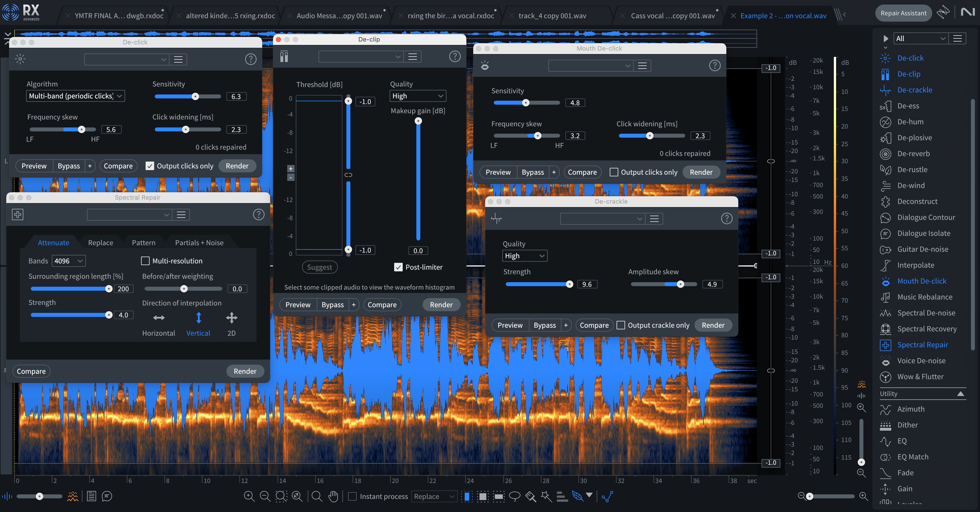Click Compare in the Spectral Repair window
The width and height of the screenshot is (980, 512).
(31, 371)
